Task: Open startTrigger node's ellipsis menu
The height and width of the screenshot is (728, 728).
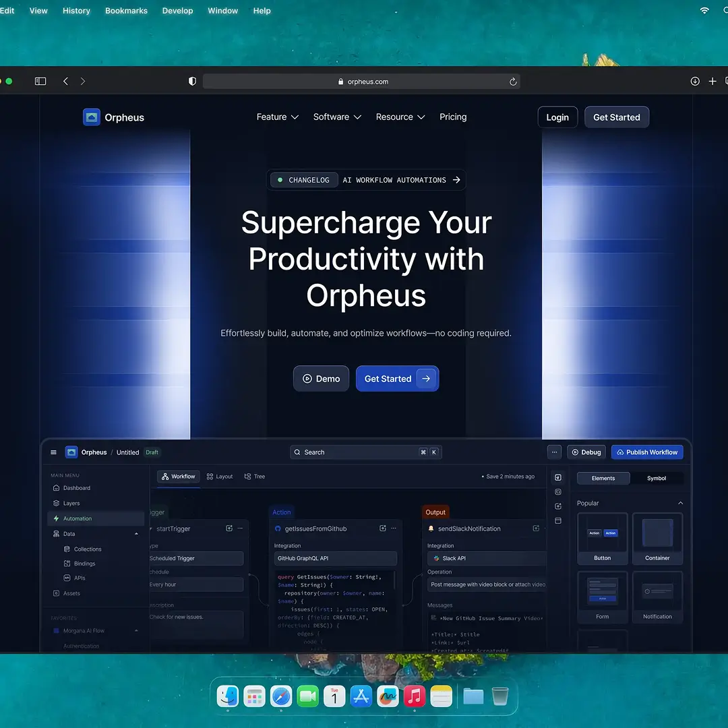Action: 240,528
